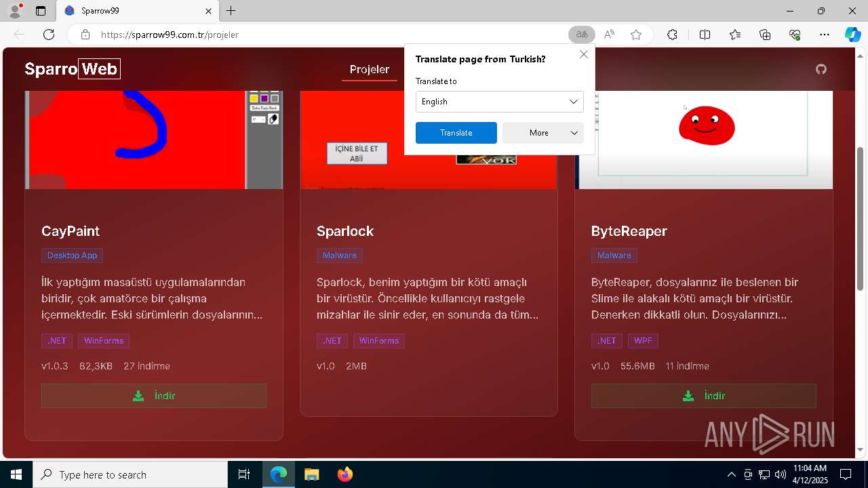This screenshot has width=868, height=488.
Task: Click the Malware tag on Sparlock
Action: 340,256
